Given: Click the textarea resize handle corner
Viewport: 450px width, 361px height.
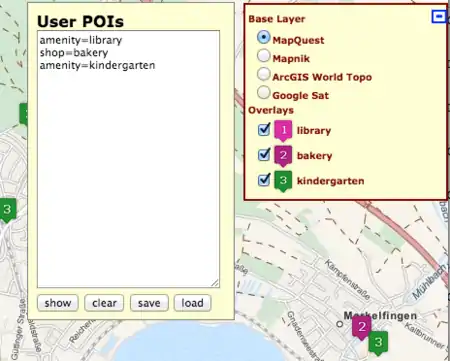Looking at the screenshot, I should click(x=215, y=283).
